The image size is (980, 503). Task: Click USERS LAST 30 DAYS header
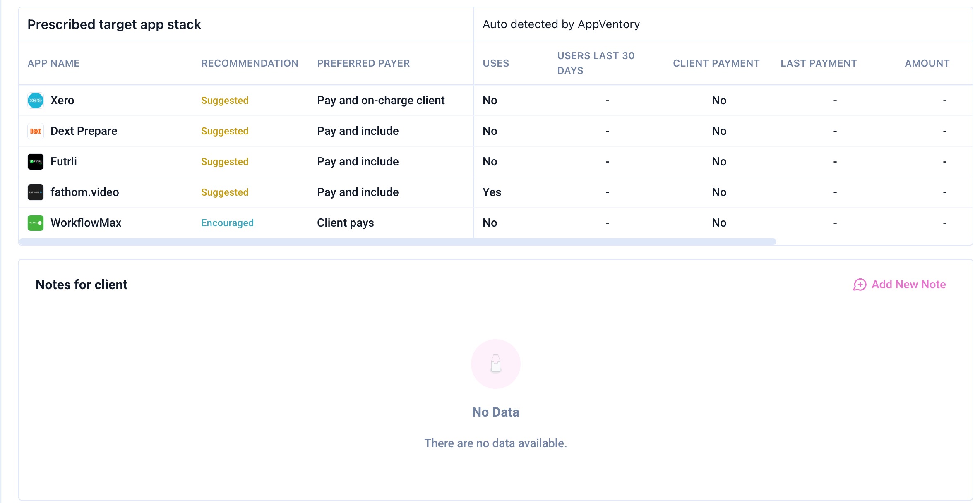596,63
